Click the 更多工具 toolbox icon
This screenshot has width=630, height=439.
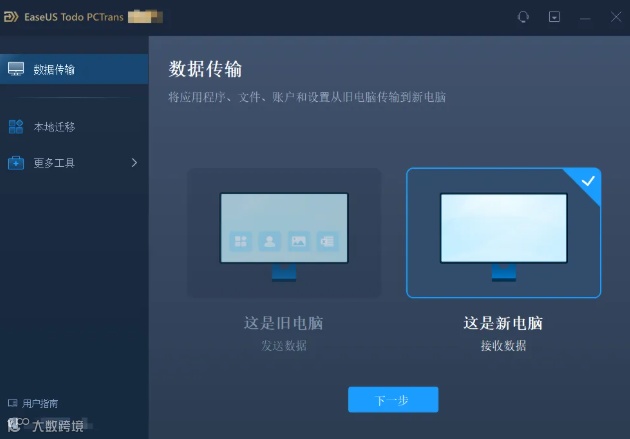click(x=16, y=163)
